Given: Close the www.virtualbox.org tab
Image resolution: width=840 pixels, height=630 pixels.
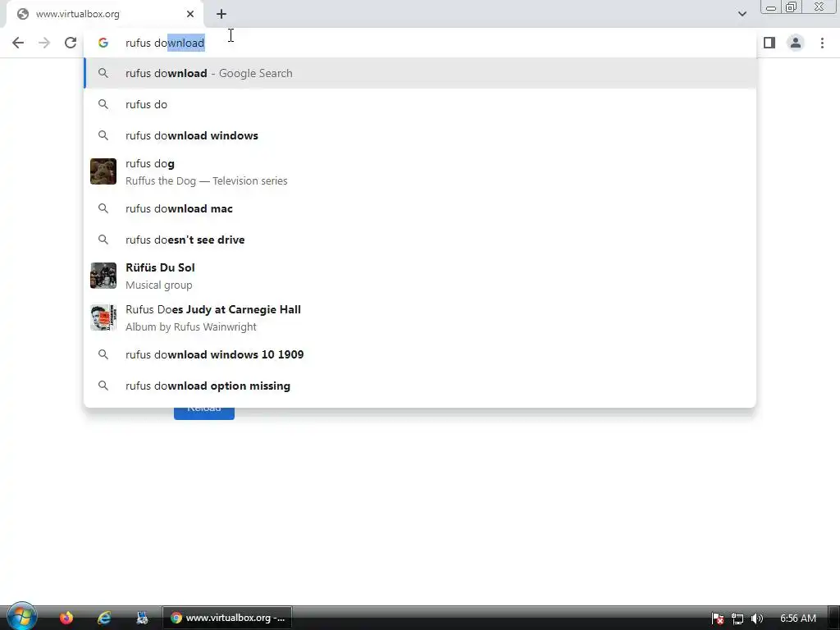Looking at the screenshot, I should coord(190,14).
